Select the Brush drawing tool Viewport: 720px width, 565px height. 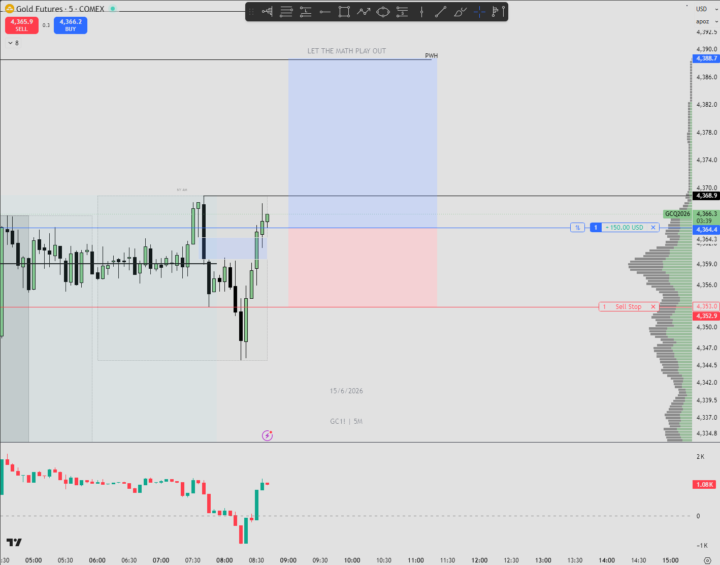pyautogui.click(x=460, y=12)
